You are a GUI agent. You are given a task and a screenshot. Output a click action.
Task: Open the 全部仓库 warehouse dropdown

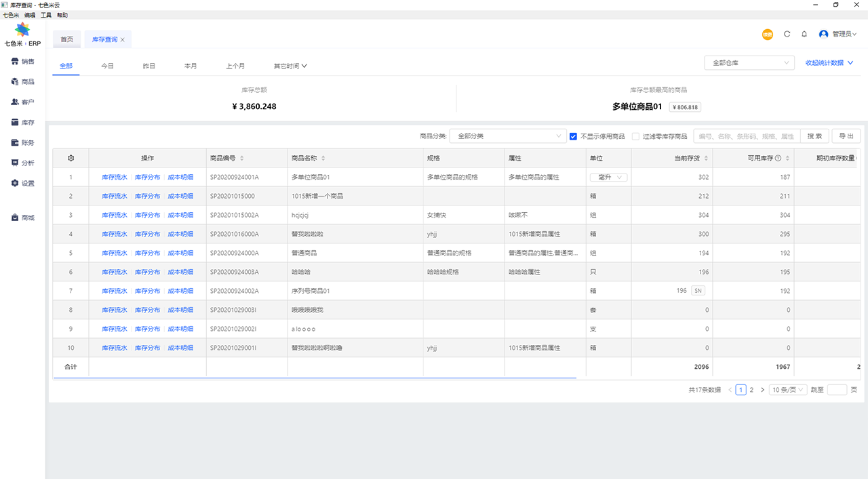749,62
